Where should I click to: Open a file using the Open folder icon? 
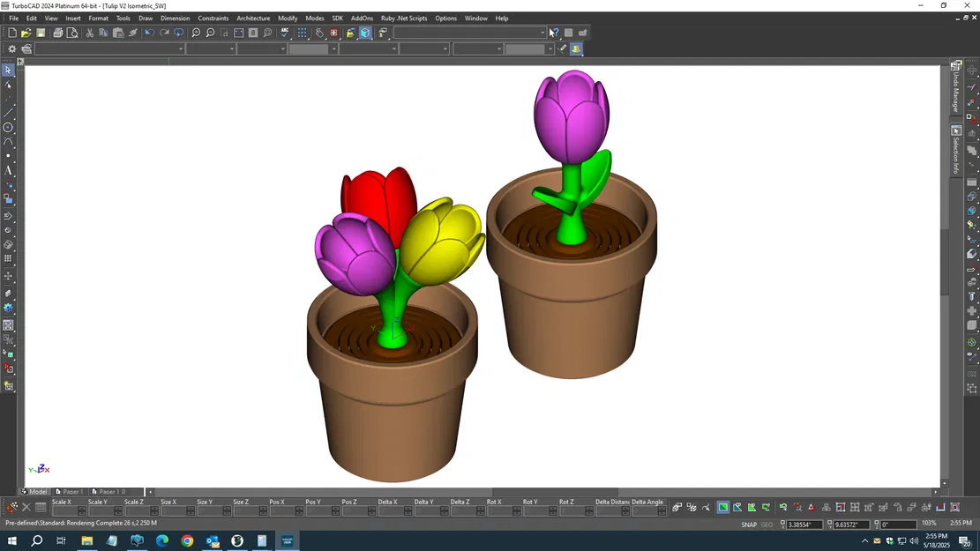(26, 33)
